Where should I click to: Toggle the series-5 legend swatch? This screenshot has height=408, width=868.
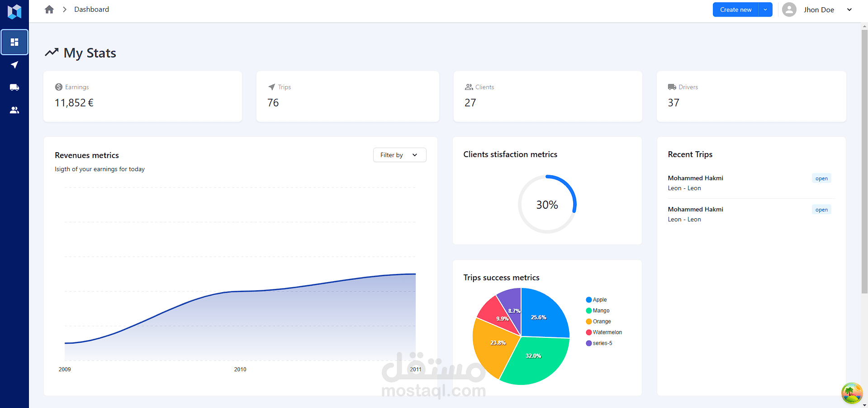(x=589, y=343)
